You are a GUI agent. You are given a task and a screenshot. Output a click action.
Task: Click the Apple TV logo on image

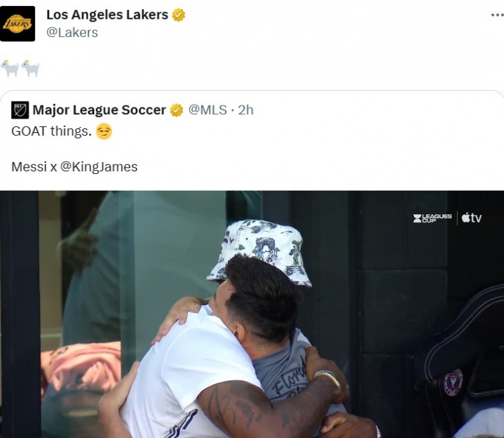[472, 218]
